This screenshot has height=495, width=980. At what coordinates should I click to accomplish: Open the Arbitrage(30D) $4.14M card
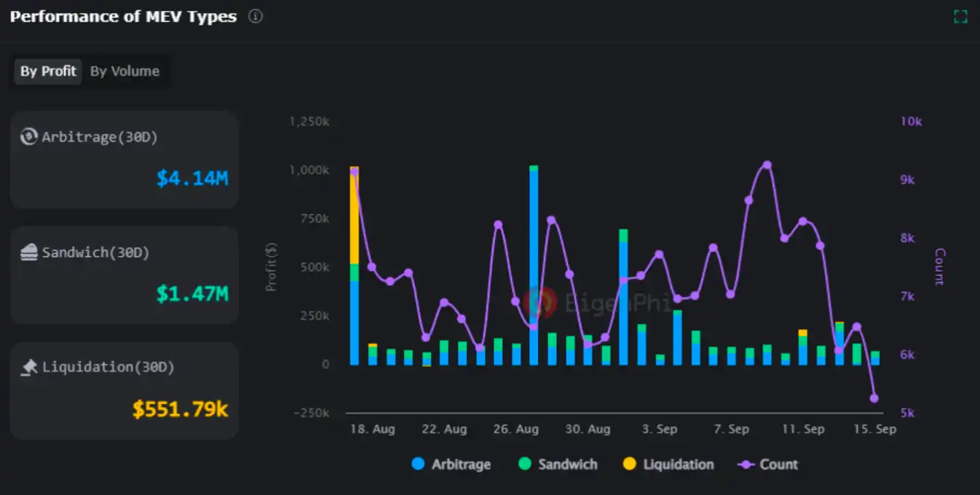125,159
